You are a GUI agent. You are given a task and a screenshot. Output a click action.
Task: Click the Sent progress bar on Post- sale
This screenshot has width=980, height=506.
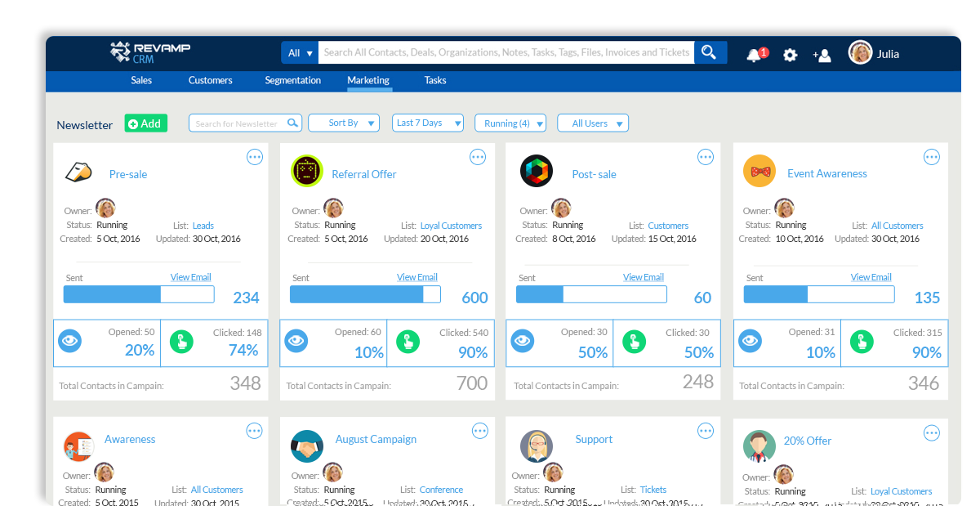tap(592, 294)
